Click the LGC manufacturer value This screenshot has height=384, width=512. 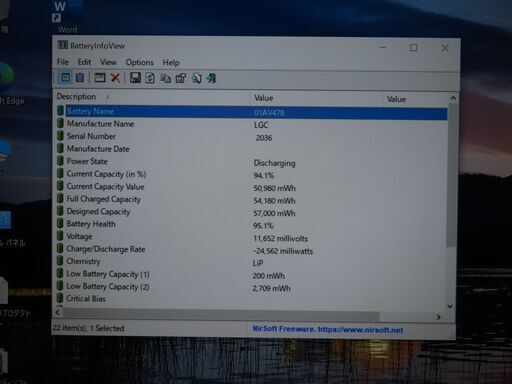pyautogui.click(x=261, y=125)
